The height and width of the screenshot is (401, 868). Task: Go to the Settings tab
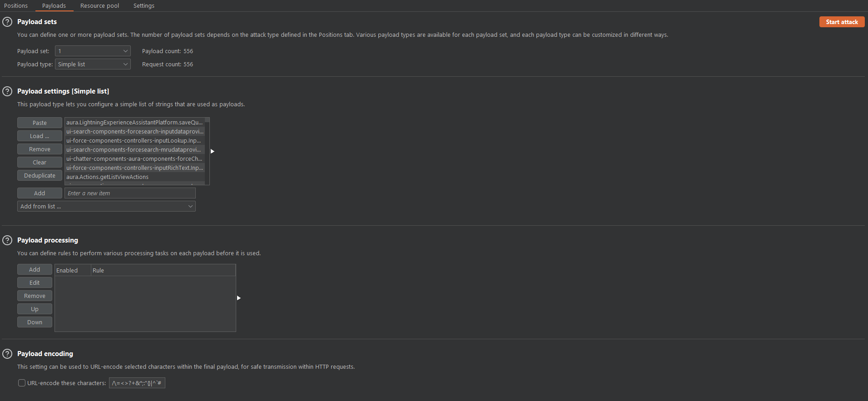(x=144, y=6)
